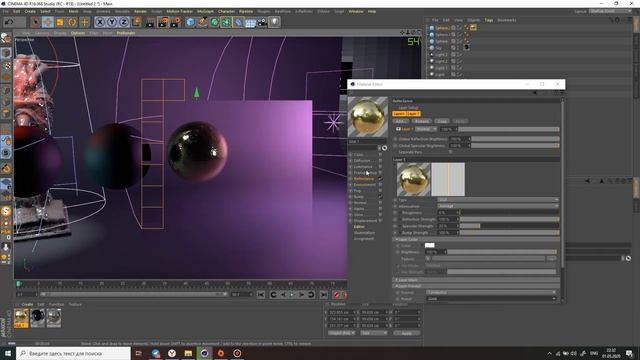640x360 pixels.
Task: Click the white Layer Color swatch
Action: [x=429, y=245]
